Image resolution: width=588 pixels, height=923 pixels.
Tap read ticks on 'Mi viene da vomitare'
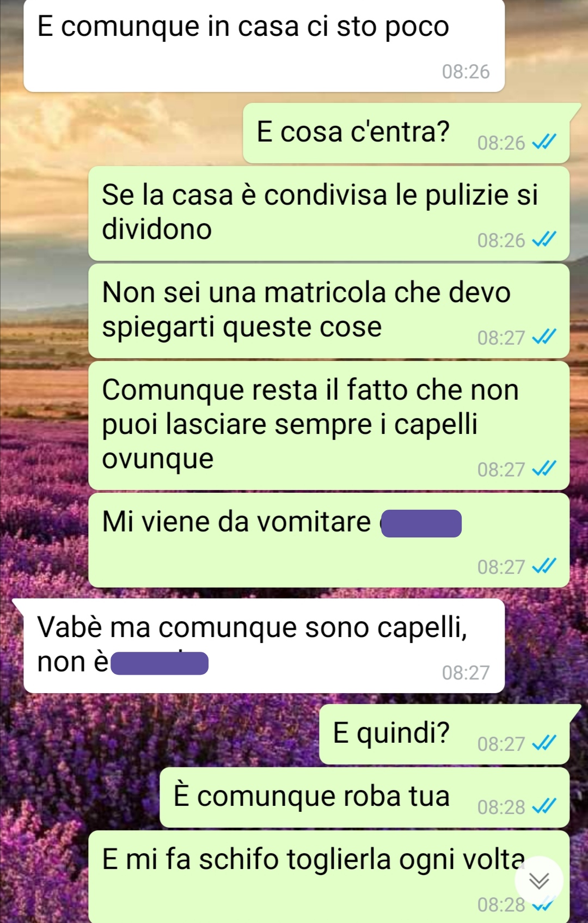pyautogui.click(x=544, y=566)
